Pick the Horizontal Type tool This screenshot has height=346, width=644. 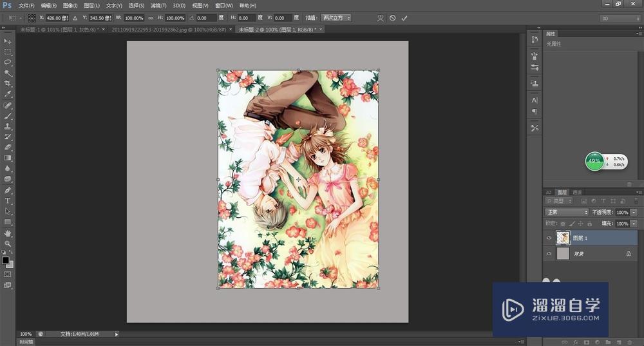click(8, 200)
